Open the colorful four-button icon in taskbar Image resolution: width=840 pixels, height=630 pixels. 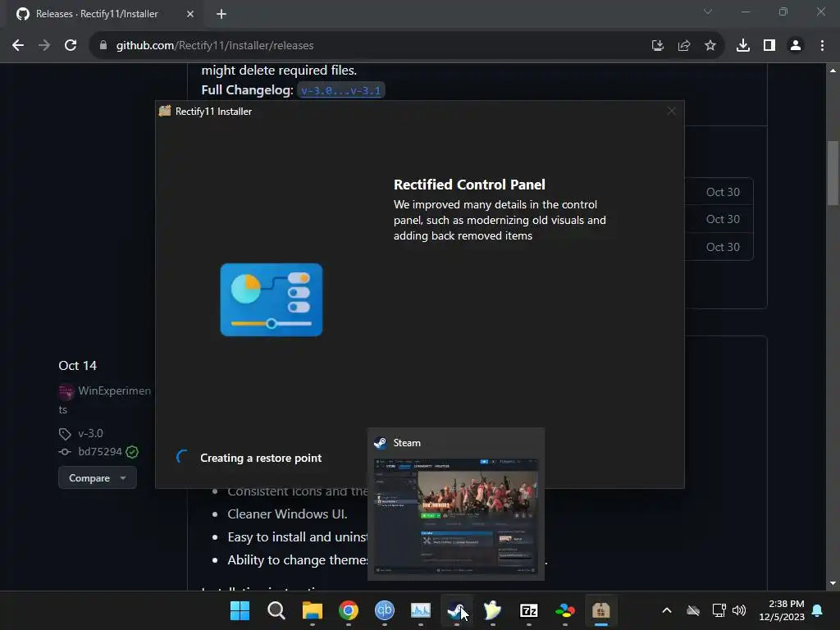[x=564, y=610]
